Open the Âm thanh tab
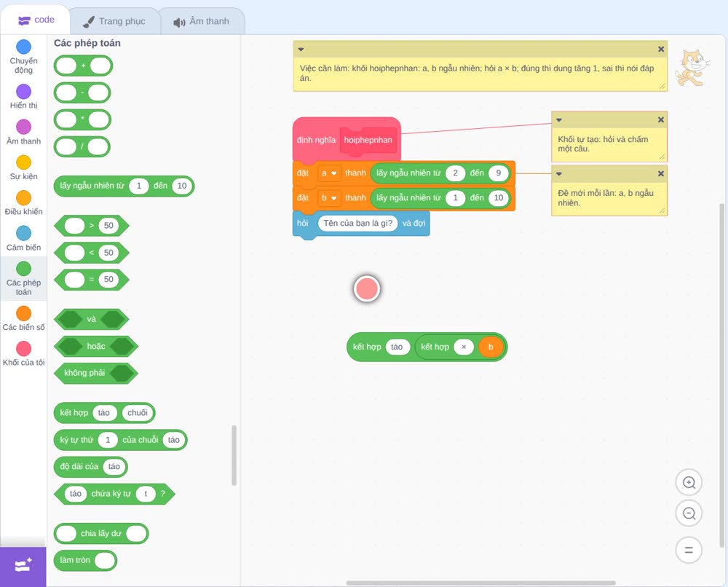Screen dimensions: 728x587 (x=202, y=21)
